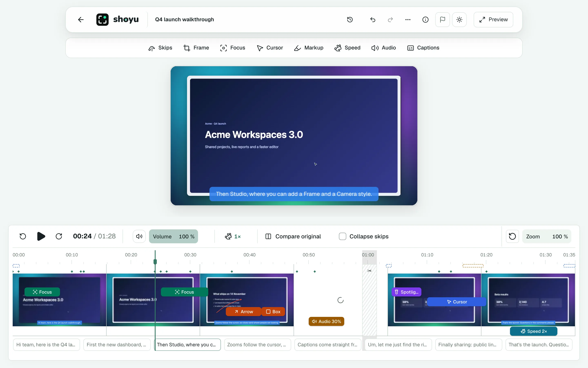588x368 pixels.
Task: Toggle the sun theme icon
Action: pos(459,19)
